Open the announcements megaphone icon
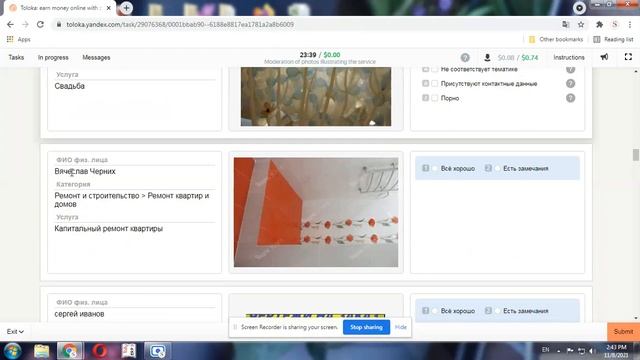Screen dimensions: 640x360 [604, 57]
